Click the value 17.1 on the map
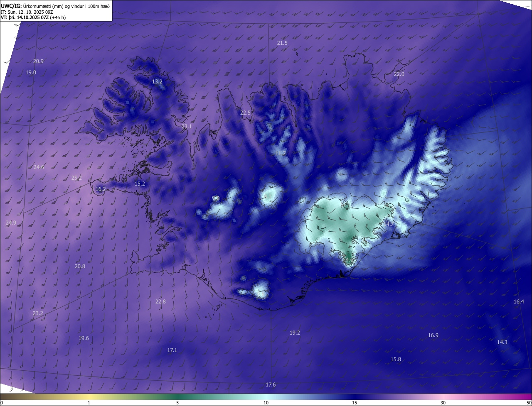The image size is (532, 406). click(x=172, y=350)
